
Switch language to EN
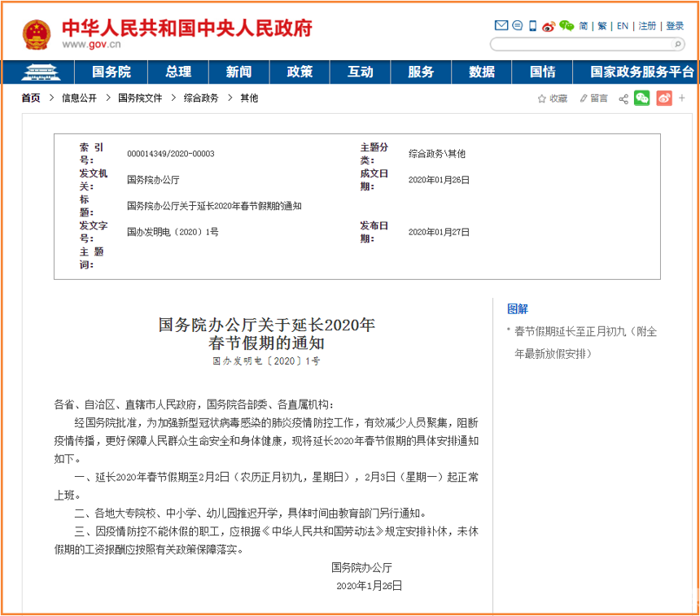click(623, 26)
